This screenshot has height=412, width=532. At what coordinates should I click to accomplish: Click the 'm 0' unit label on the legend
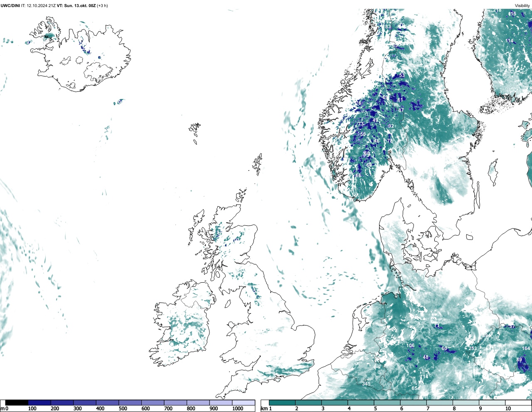coord(4,409)
